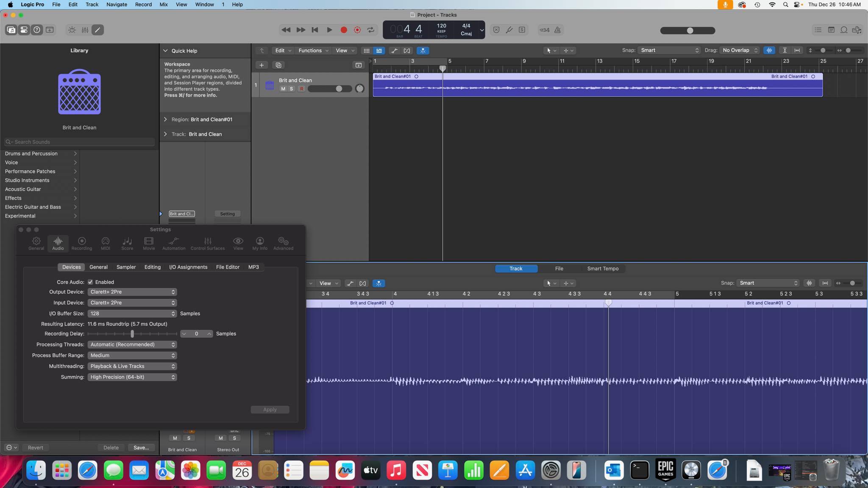The image size is (868, 488).
Task: Open the Library panel button
Action: (11, 30)
